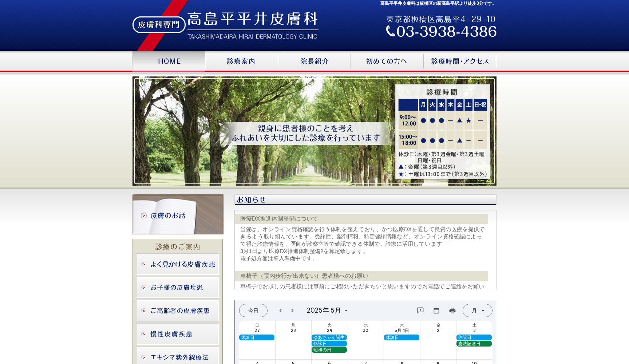The height and width of the screenshot is (364, 629).
Task: Click the 皮膚科専門 badge logo
Action: point(159,25)
